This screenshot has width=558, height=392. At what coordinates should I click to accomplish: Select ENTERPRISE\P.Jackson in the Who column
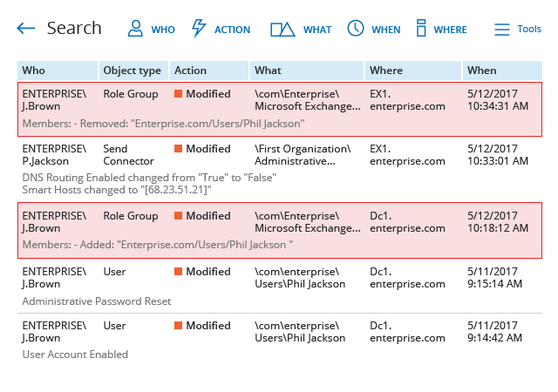click(x=54, y=155)
